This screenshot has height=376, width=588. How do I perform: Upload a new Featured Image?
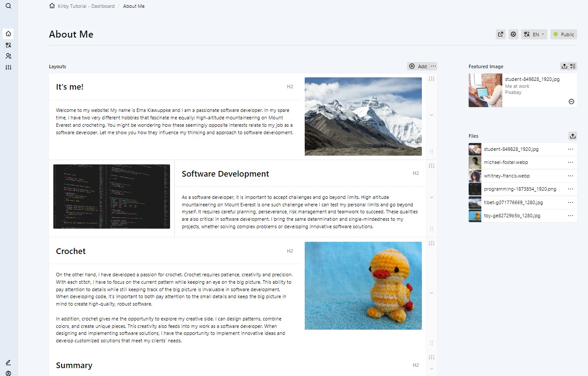[564, 66]
